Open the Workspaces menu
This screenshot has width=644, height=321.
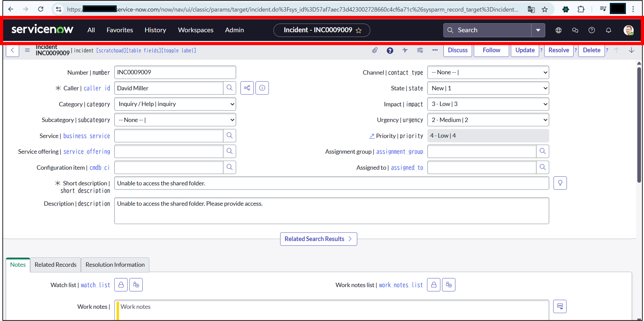[x=196, y=30]
